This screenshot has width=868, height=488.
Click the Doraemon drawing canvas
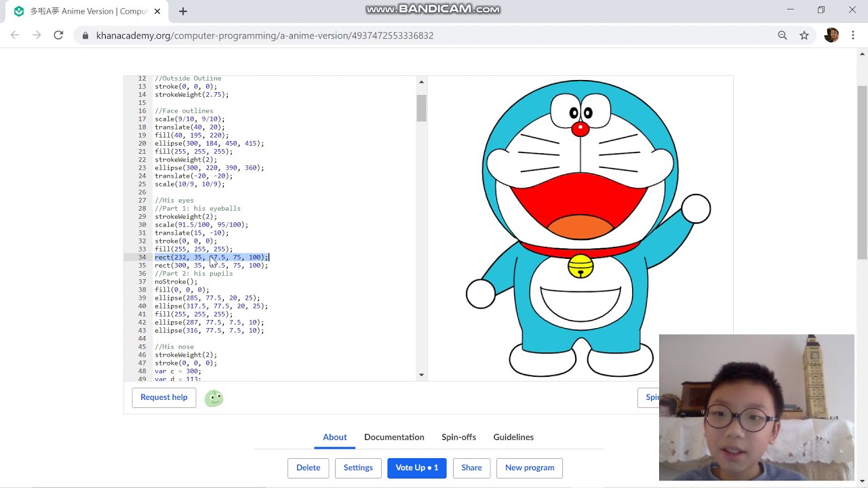tap(580, 228)
